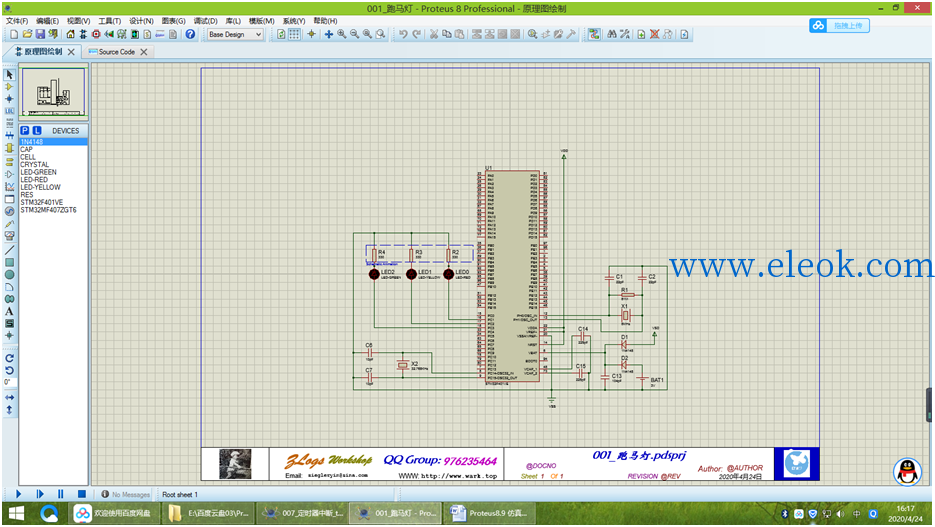Open the Proteus8.9 Word document in taskbar
935x527 pixels.
tap(489, 513)
